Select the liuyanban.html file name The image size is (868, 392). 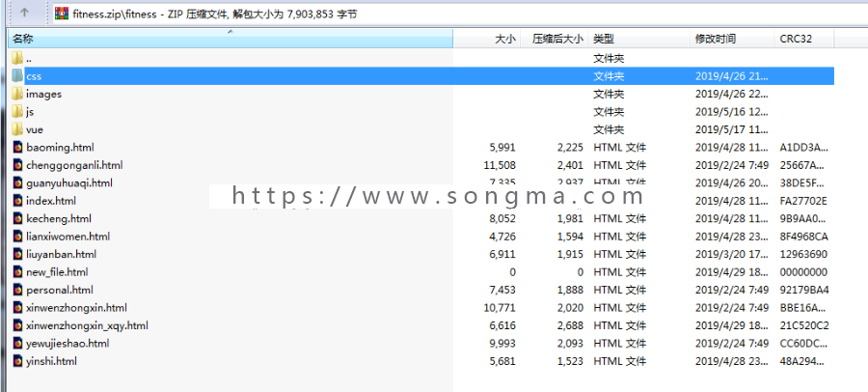click(61, 255)
